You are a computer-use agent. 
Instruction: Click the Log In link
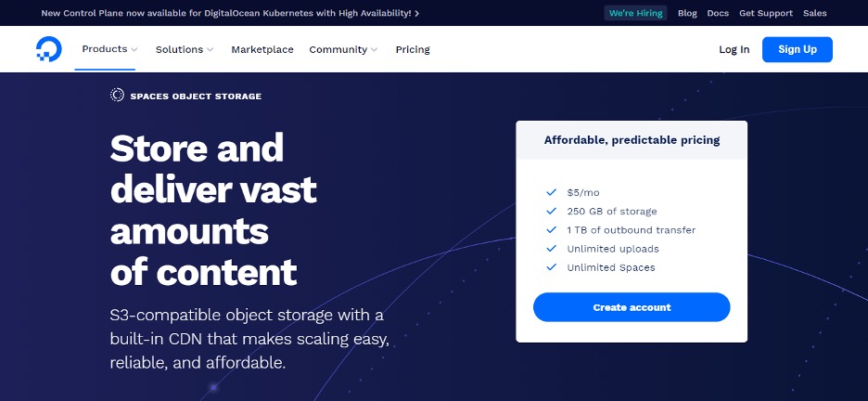pyautogui.click(x=734, y=50)
